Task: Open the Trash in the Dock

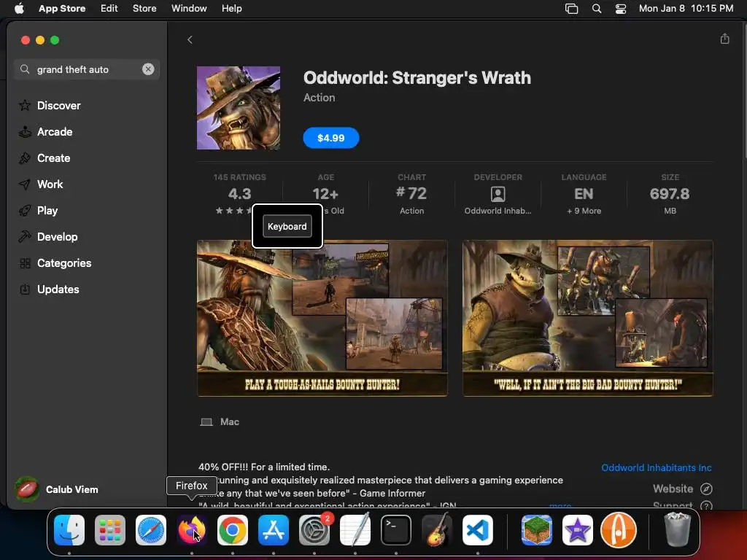Action: 677,530
